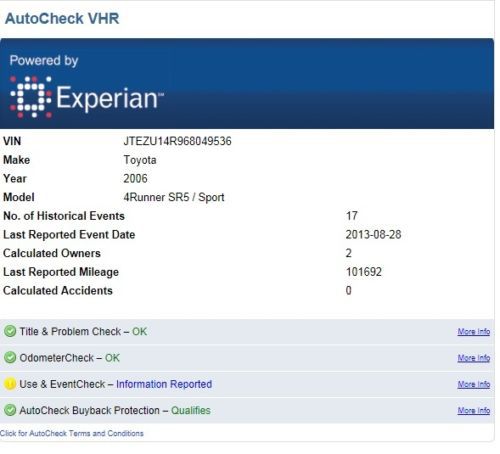Click the Calculated Owners value 2

pos(349,253)
